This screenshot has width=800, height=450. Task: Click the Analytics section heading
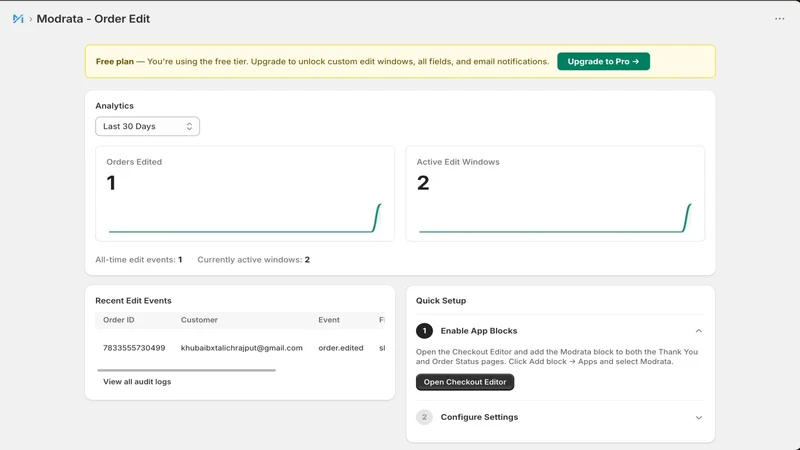coord(114,106)
